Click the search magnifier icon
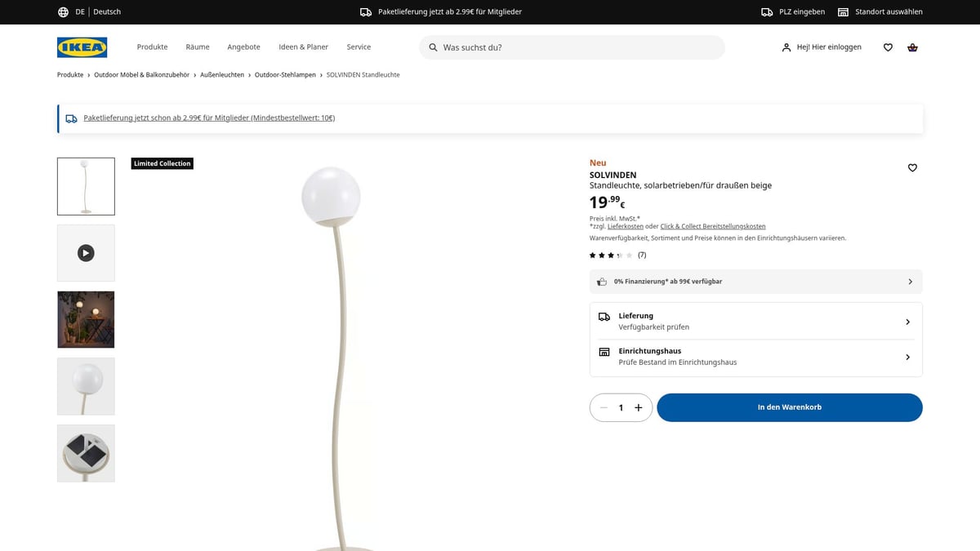 pos(432,47)
